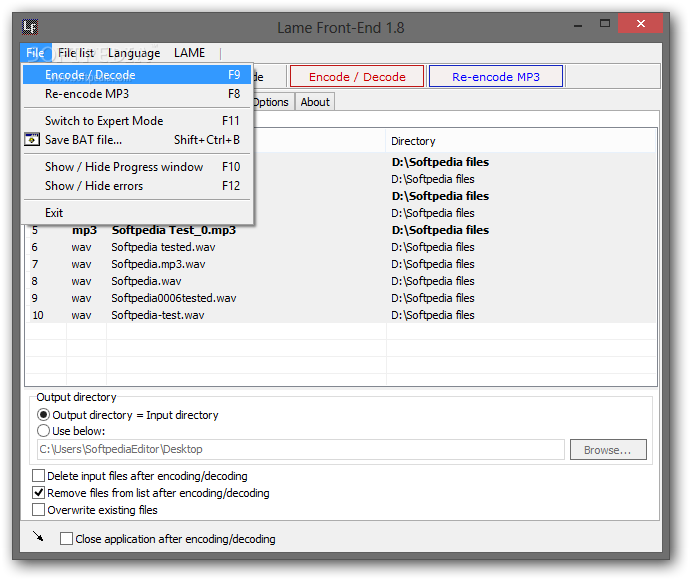Maximize the Lame Front-End window
Viewport: 690px width, 580px height.
click(x=605, y=23)
